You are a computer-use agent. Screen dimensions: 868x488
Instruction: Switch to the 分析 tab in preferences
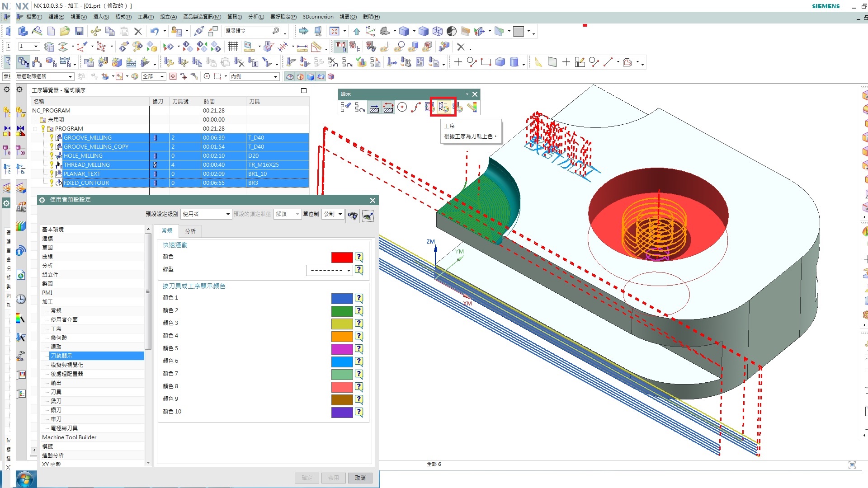click(x=190, y=231)
